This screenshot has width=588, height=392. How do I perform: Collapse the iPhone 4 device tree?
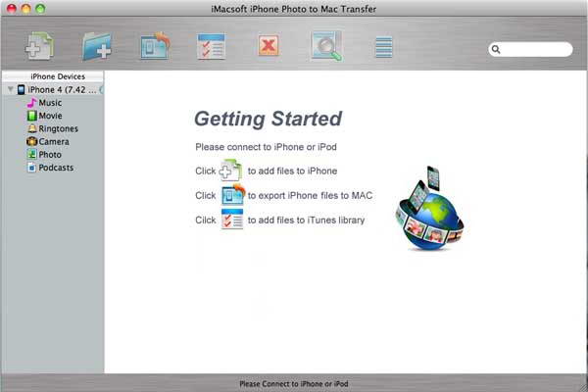[11, 89]
